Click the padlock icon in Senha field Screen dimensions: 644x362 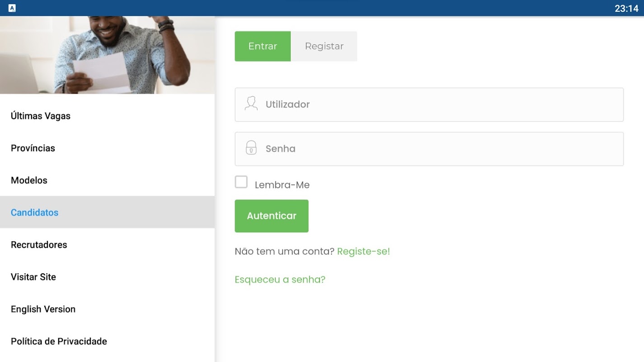tap(251, 148)
